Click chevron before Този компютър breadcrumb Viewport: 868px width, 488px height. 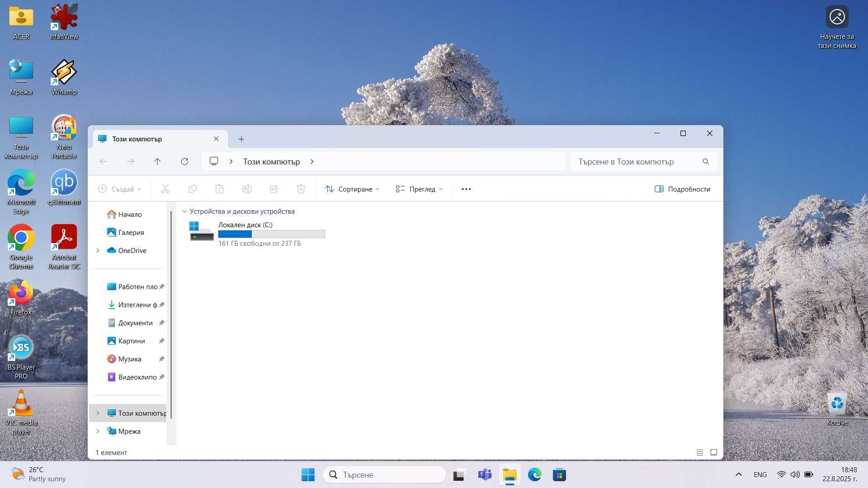[231, 162]
